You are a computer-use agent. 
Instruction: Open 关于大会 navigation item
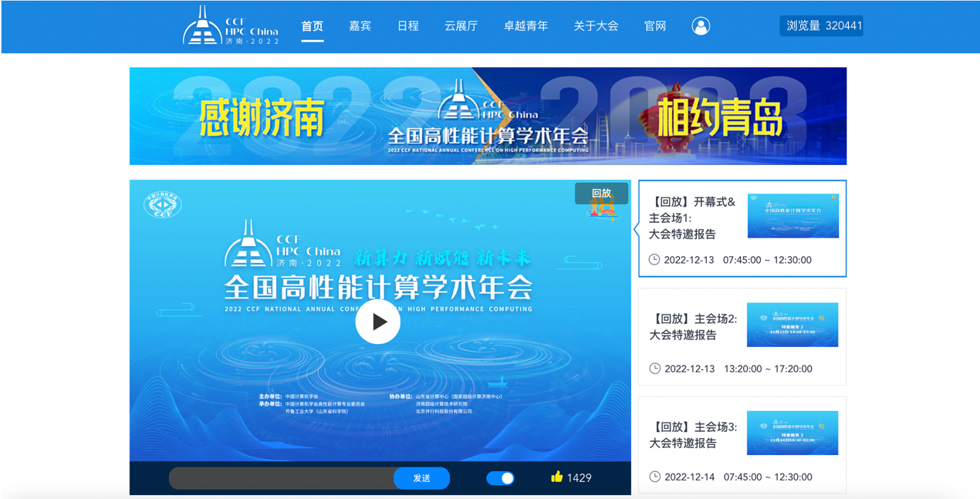click(x=596, y=26)
